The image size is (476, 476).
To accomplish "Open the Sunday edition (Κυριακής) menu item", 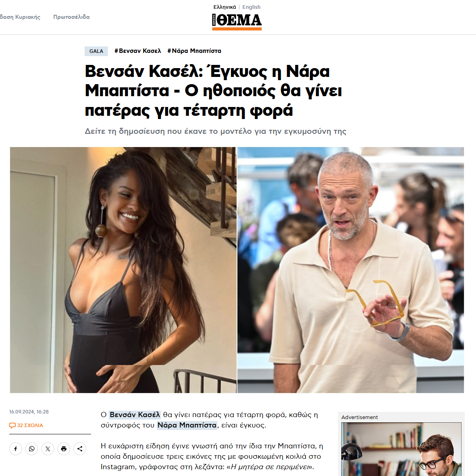I will (x=20, y=17).
